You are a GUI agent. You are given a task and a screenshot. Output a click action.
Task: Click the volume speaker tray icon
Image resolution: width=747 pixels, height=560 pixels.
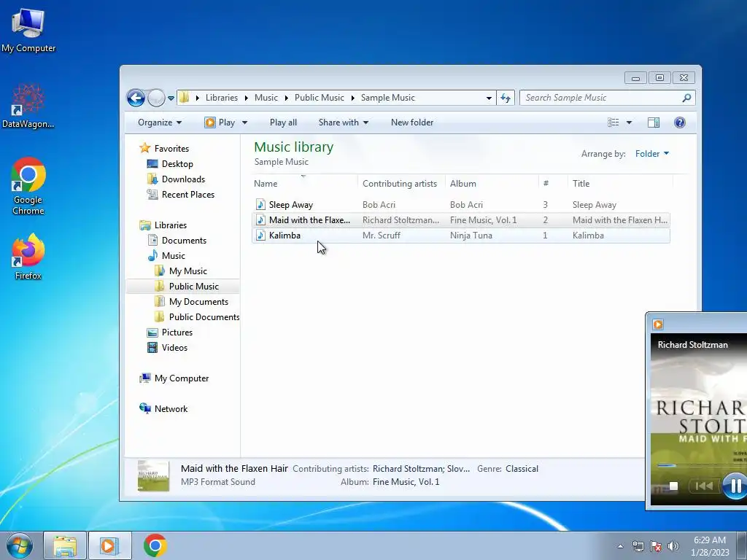[x=673, y=546]
